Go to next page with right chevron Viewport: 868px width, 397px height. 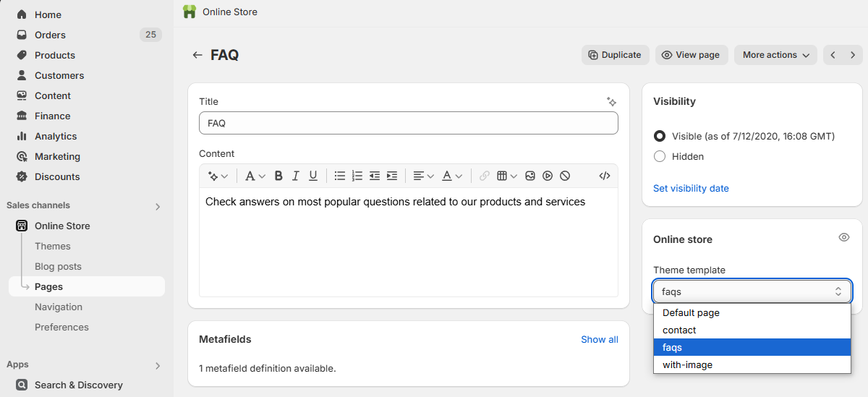tap(853, 55)
